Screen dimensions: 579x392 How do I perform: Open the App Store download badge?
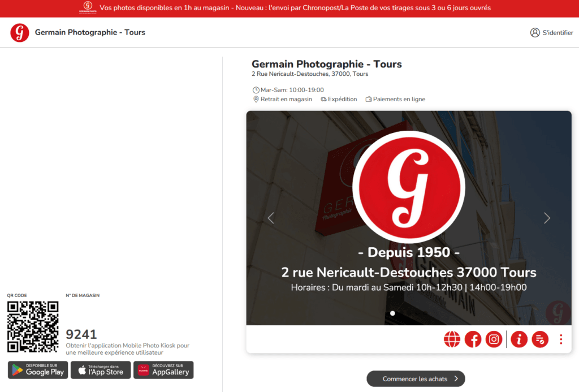point(101,370)
